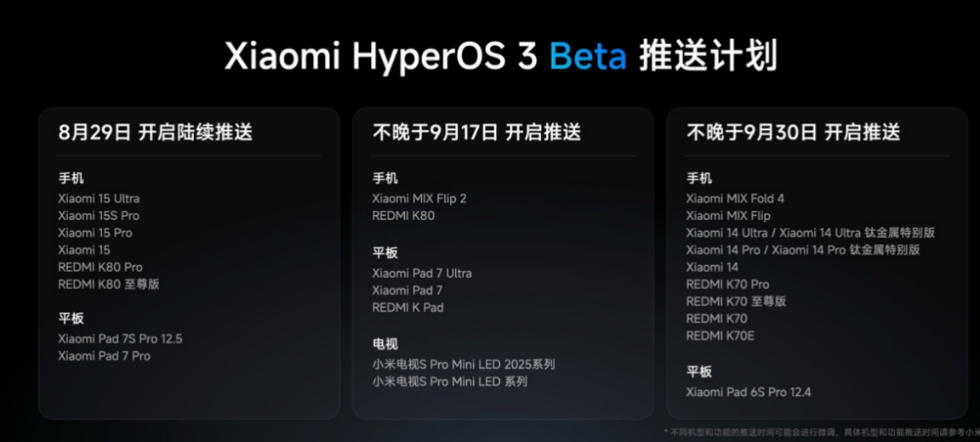Select Xiaomi Pad 6S Pro 12.4

coord(749,392)
